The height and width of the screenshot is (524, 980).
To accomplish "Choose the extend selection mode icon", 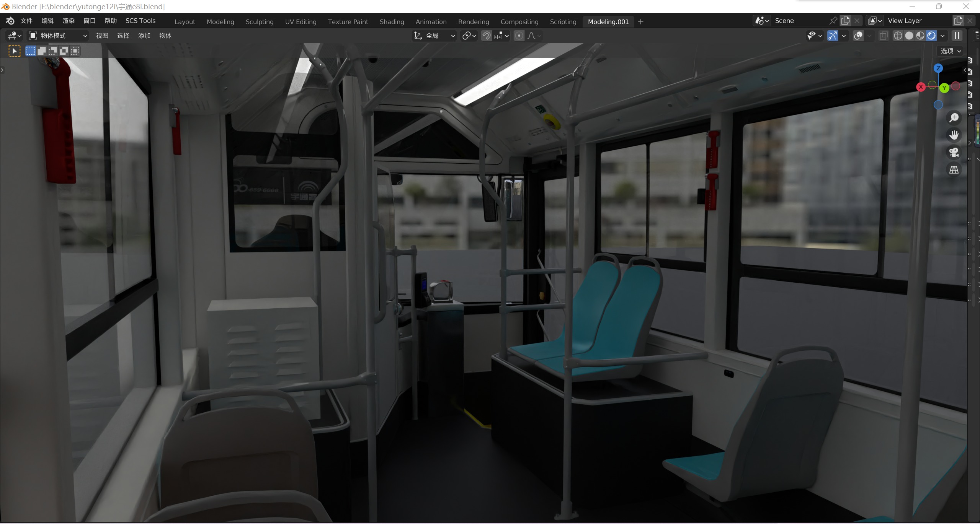I will (x=42, y=51).
